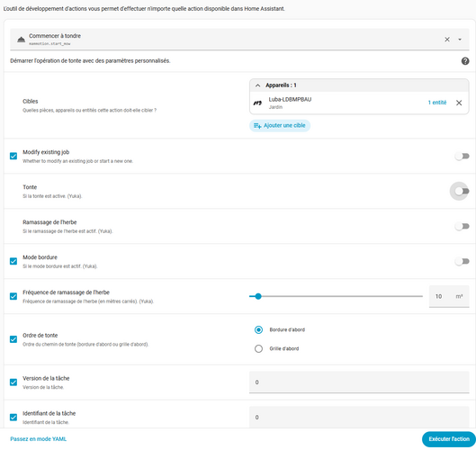Remove the Luba-LDBMPBAU device target
Image resolution: width=476 pixels, height=450 pixels.
tap(459, 103)
